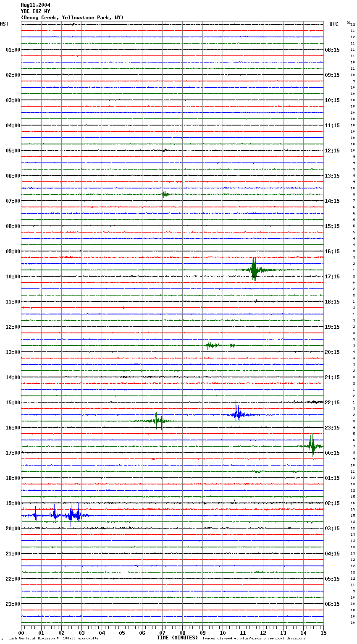Image resolution: width=357 pixels, height=644 pixels.
Task: Click the 17:15 UTC time label
Action: point(332,277)
